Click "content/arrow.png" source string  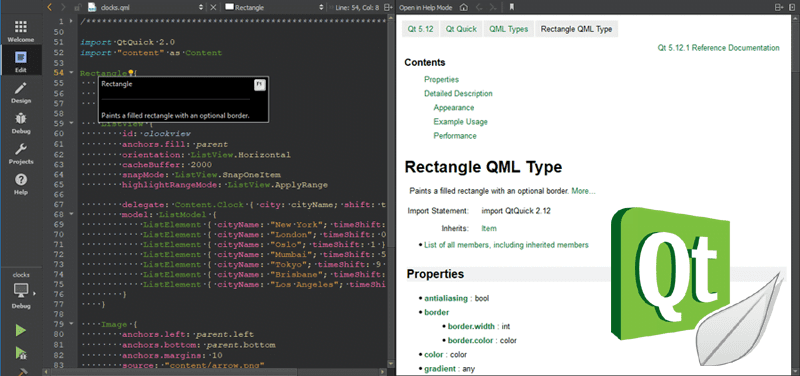[213, 365]
